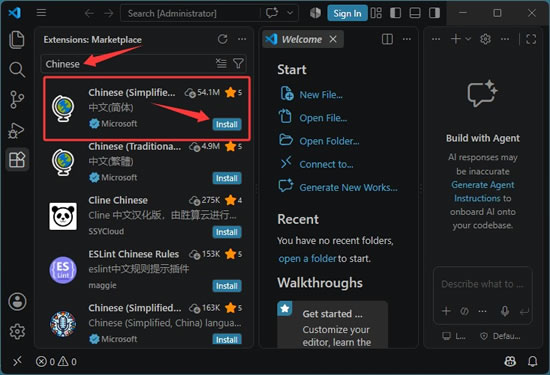
Task: Open the chat icon in title bar
Action: (272, 13)
